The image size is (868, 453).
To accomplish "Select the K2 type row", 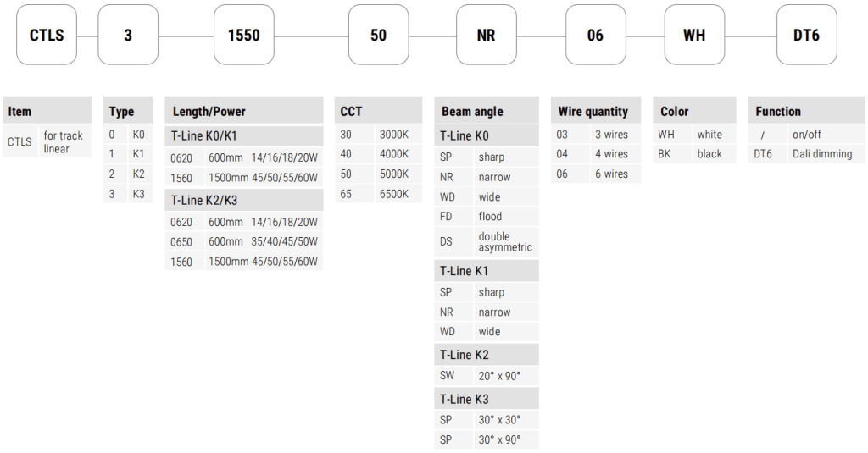I will click(128, 174).
